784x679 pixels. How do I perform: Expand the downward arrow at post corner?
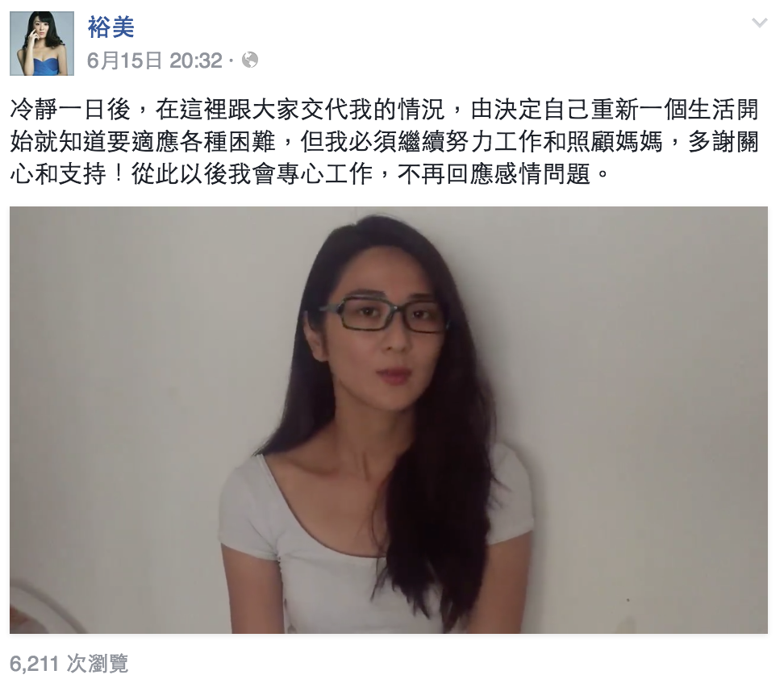pos(759,23)
